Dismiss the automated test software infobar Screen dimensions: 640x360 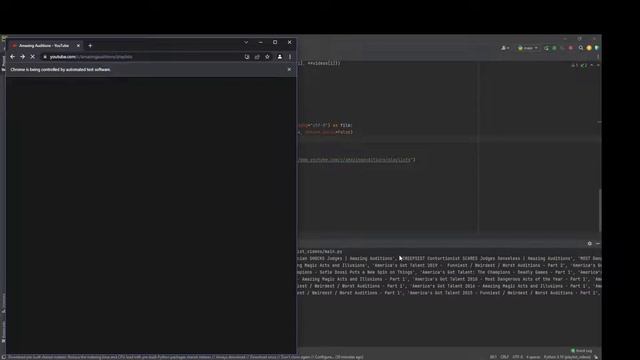pyautogui.click(x=289, y=69)
